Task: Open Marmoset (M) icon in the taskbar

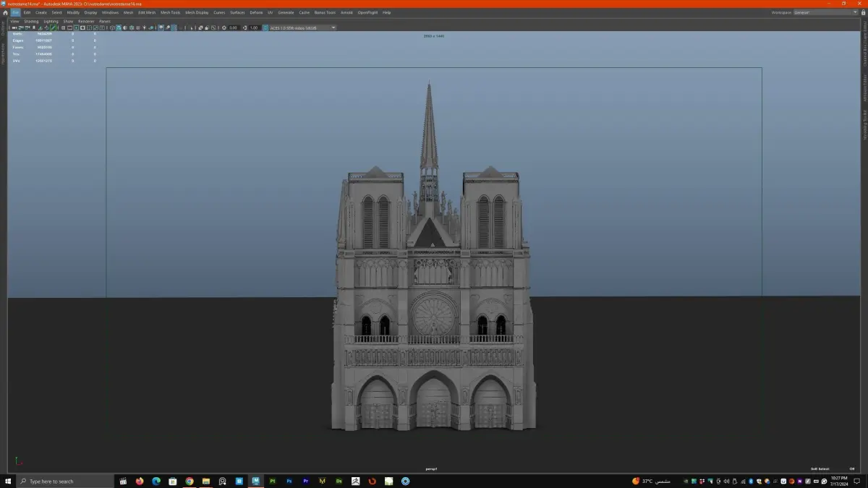Action: coord(323,481)
